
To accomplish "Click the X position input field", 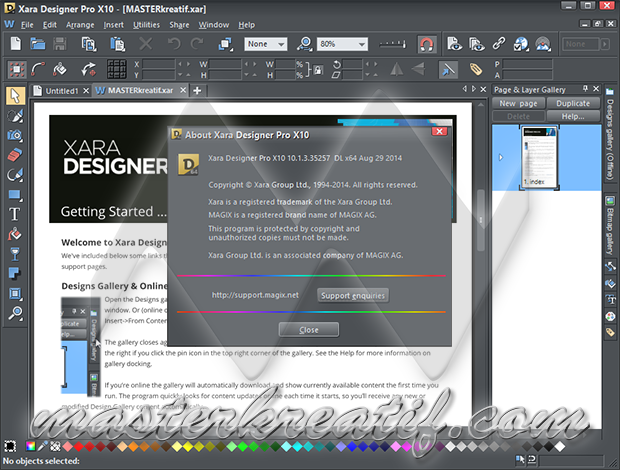I will click(158, 64).
